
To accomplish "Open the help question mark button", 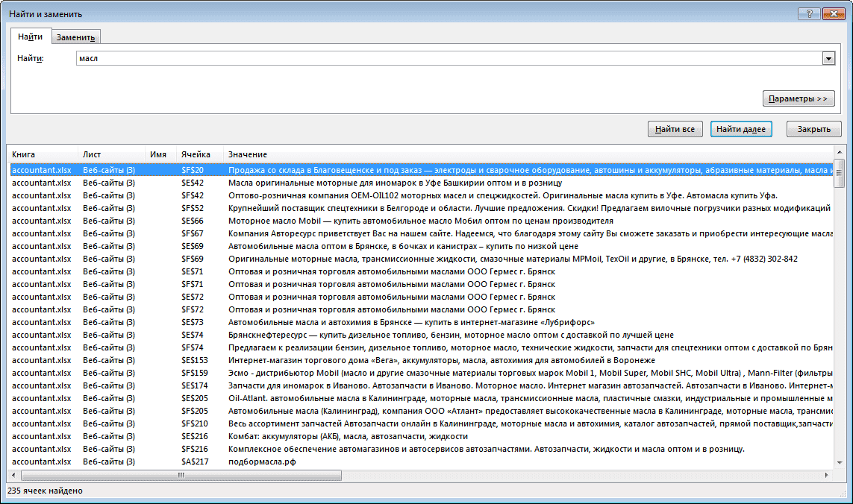I will pyautogui.click(x=809, y=13).
